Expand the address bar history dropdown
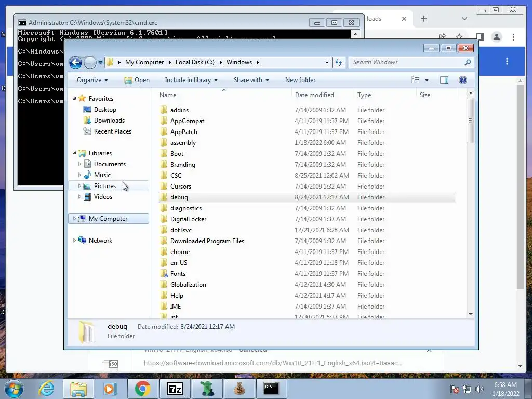Screen dimensions: 532x399 (327, 63)
